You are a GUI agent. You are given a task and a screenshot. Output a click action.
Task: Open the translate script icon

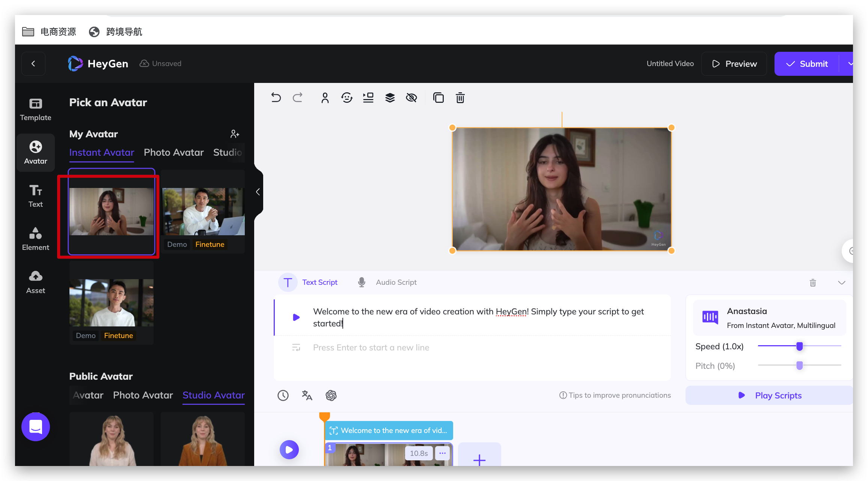(x=307, y=395)
